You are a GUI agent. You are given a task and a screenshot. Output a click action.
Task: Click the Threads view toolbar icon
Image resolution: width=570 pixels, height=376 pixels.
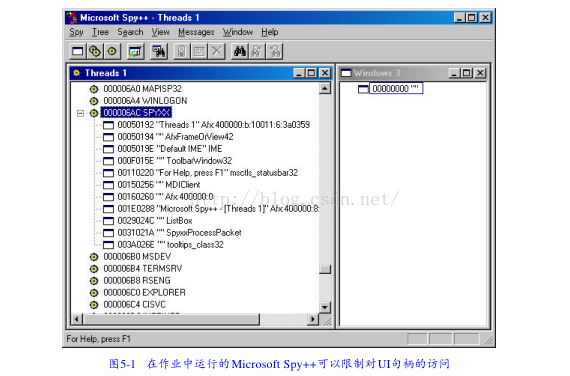[112, 51]
